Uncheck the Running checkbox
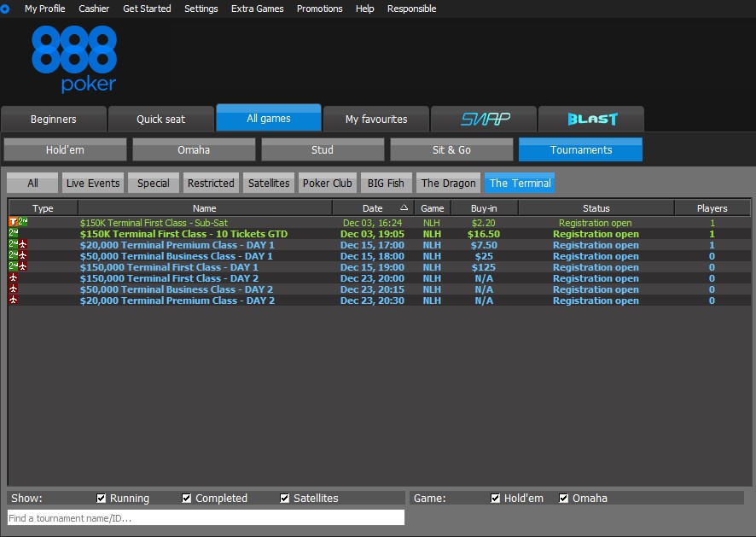The image size is (756, 537). point(102,499)
